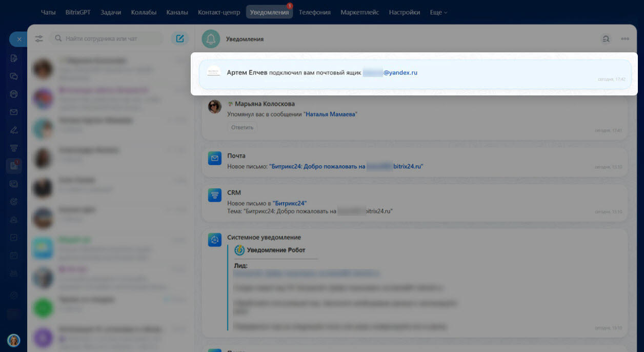
Task: Click the timestamp сегодня, 17:42
Action: pos(612,80)
